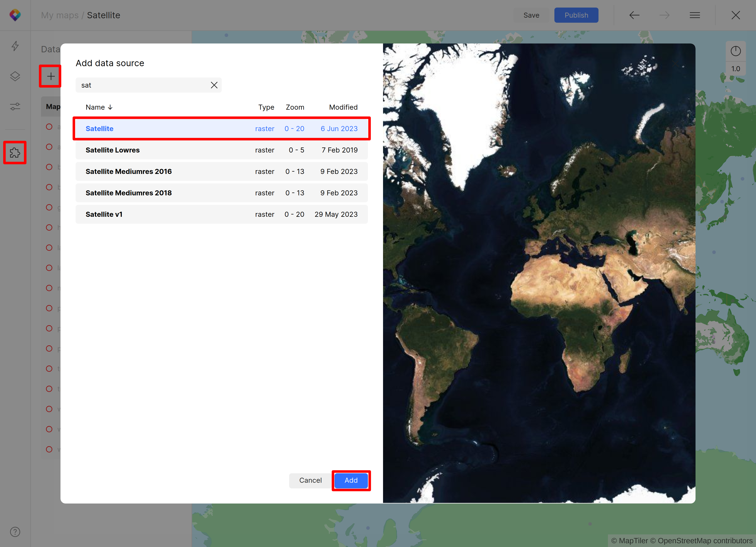This screenshot has width=756, height=547.
Task: Open the hamburger menu
Action: click(695, 15)
